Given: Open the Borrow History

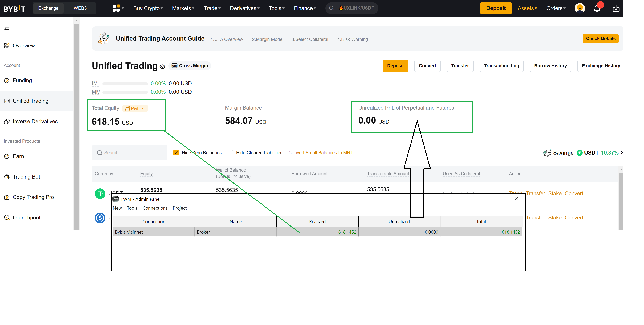Looking at the screenshot, I should [551, 66].
